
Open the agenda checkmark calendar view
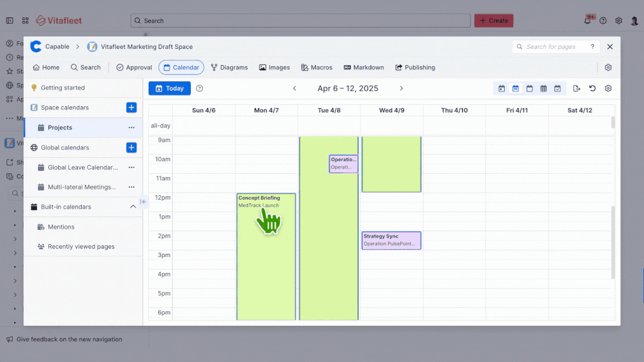(x=558, y=88)
